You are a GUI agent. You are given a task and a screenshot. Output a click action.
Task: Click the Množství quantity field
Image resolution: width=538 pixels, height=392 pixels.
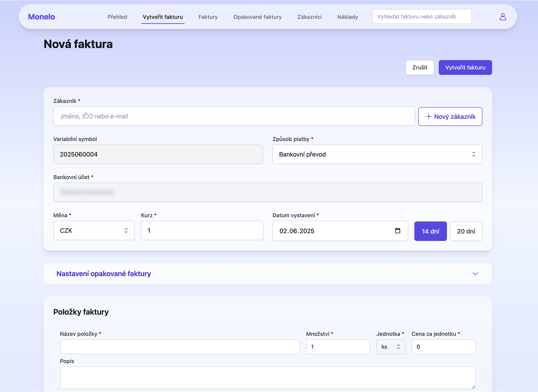(338, 347)
